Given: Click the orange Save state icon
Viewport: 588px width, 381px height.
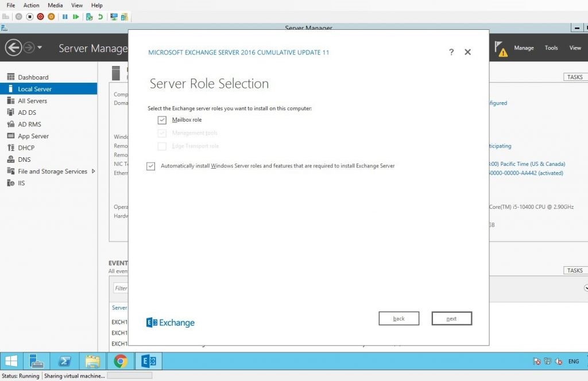Looking at the screenshot, I should [51, 17].
